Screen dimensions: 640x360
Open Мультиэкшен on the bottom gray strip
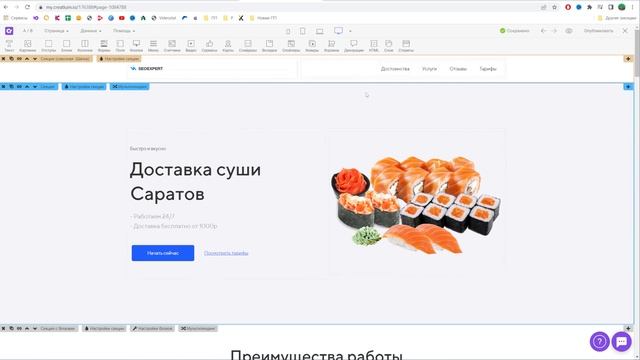point(198,328)
